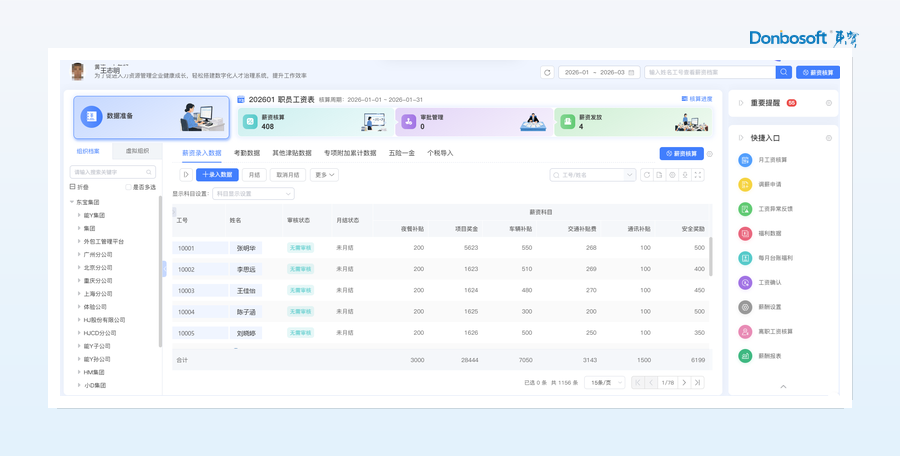Screen dimensions: 900x456
Task: Switch to the 虚拟组织 tab
Action: click(x=137, y=151)
